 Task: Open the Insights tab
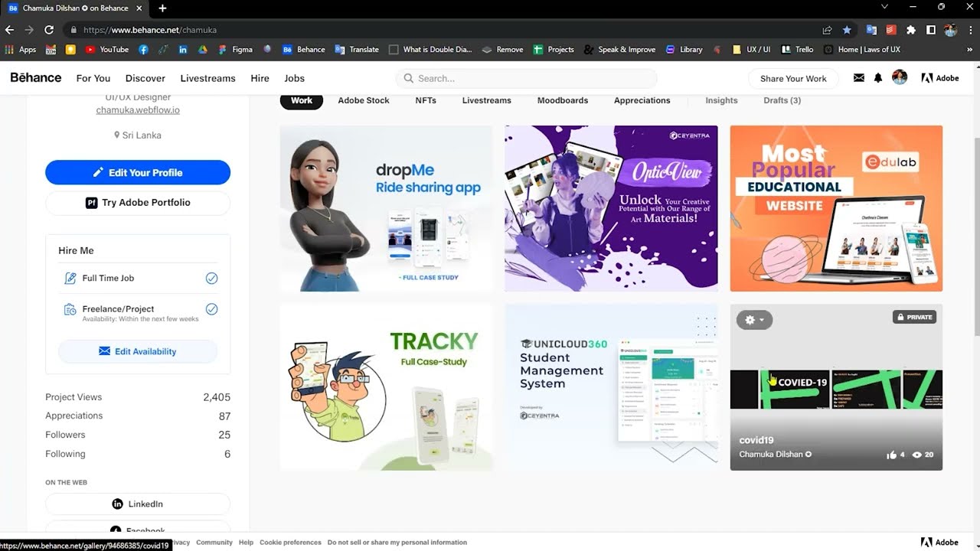(x=721, y=100)
